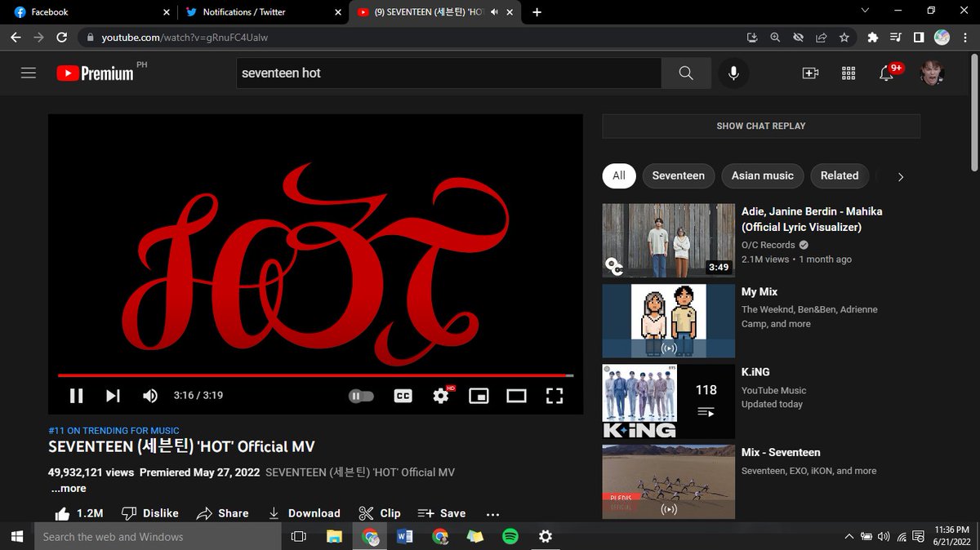Screen dimensions: 980x550
Task: Open the YouTube apps grid
Action: (x=848, y=73)
